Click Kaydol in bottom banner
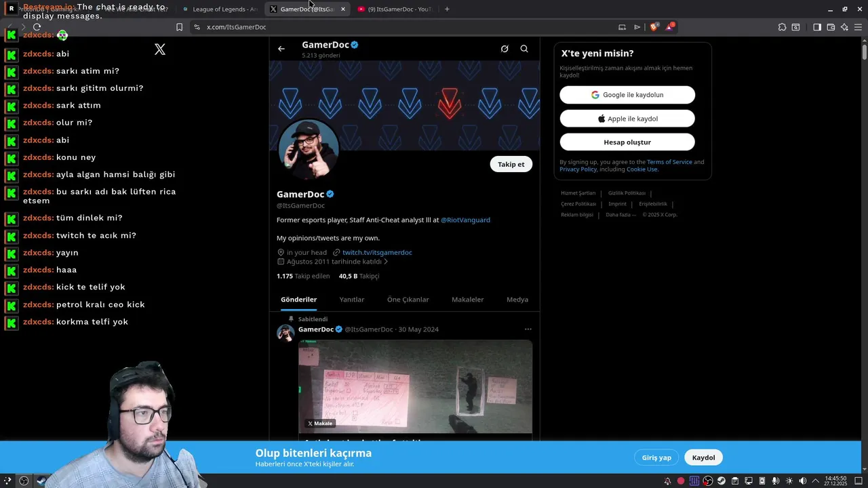The image size is (868, 488). (x=703, y=457)
